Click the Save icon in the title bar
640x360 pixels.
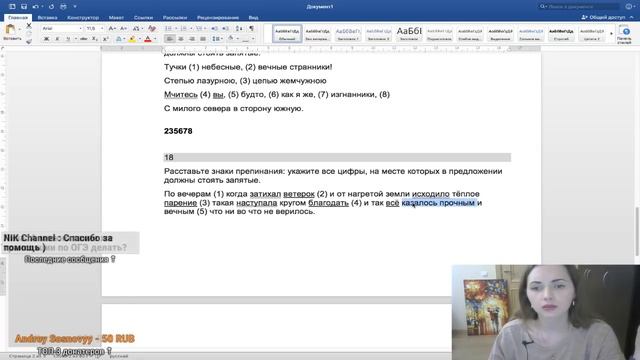(24, 7)
